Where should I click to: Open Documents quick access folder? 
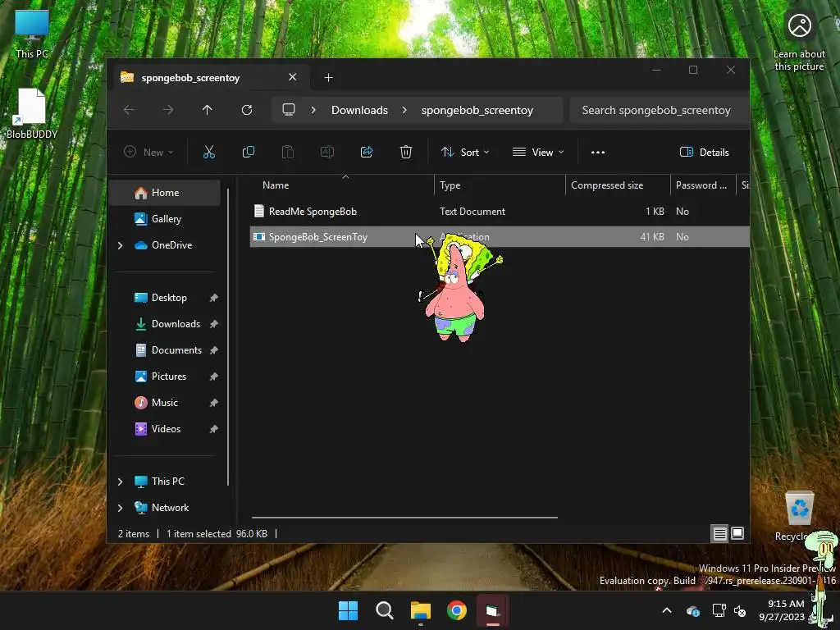pyautogui.click(x=176, y=350)
